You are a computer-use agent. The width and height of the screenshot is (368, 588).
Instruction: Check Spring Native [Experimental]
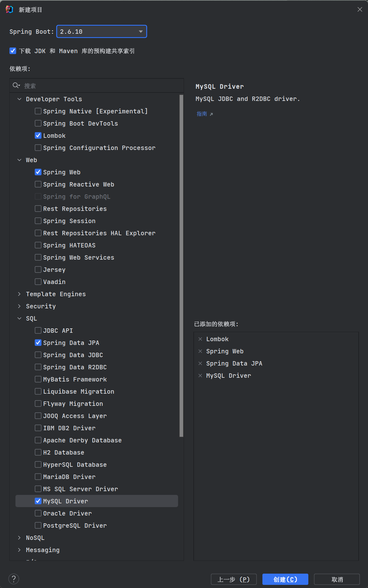pyautogui.click(x=38, y=111)
